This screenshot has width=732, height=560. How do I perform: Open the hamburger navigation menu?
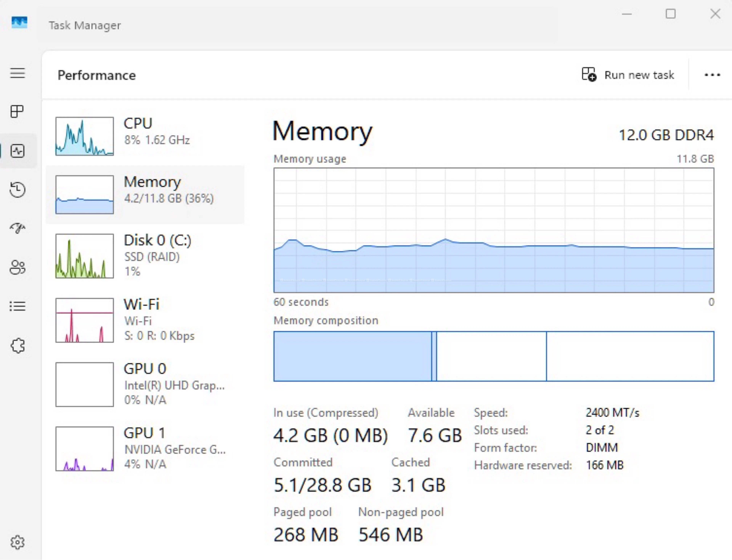click(x=17, y=73)
